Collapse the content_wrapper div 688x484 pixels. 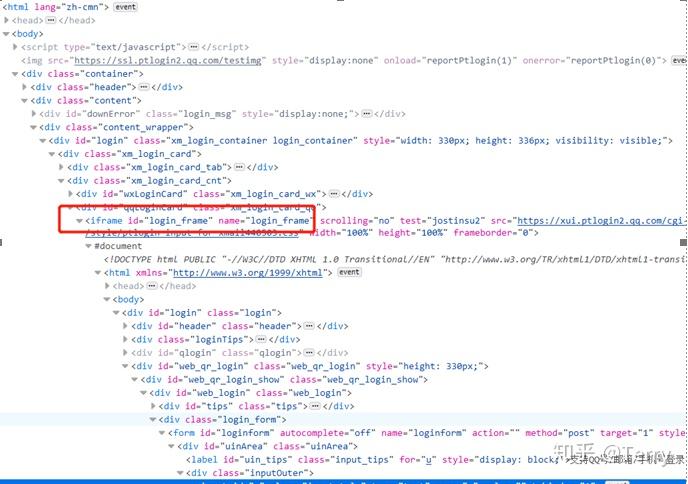(x=34, y=127)
